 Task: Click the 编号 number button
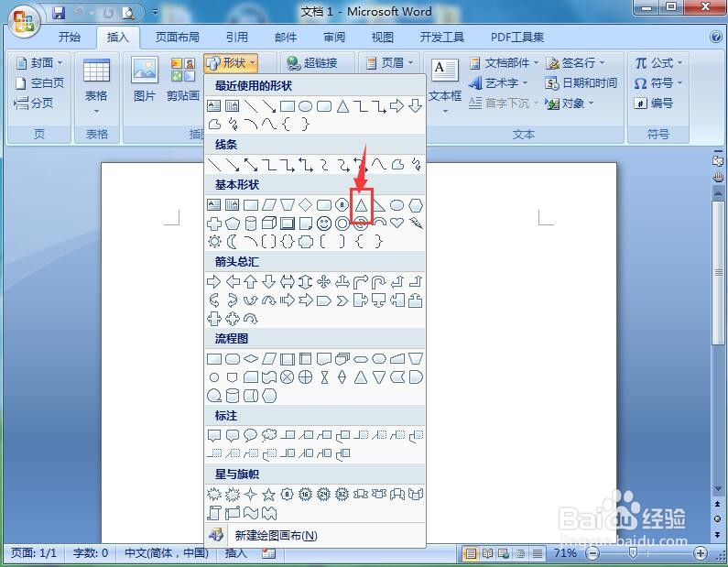coord(654,104)
